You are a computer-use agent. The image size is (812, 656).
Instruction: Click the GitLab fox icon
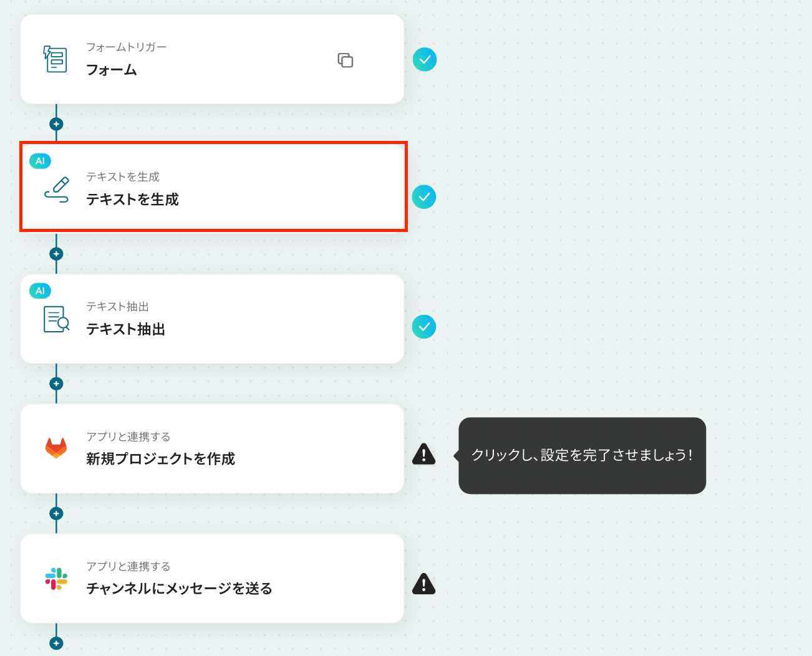(x=56, y=448)
